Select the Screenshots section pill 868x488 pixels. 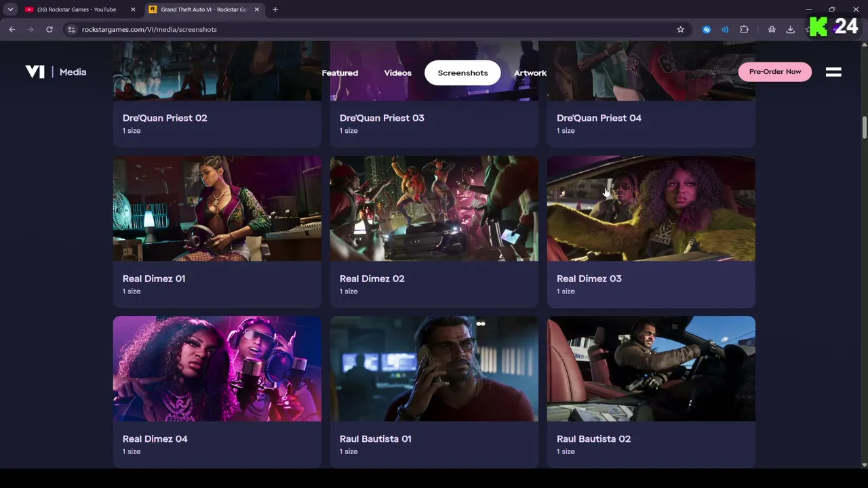462,73
